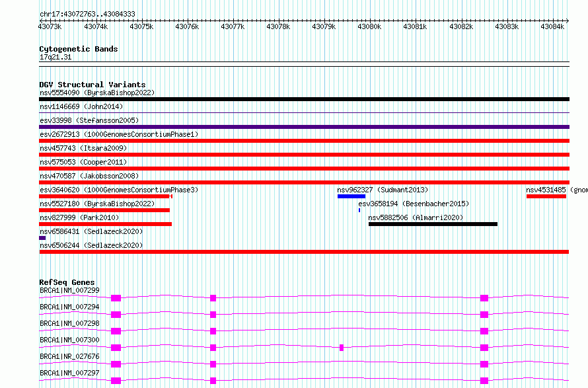Select the black nsv5554090 variant bar
Screen dimensions: 588x388
[x=304, y=99]
